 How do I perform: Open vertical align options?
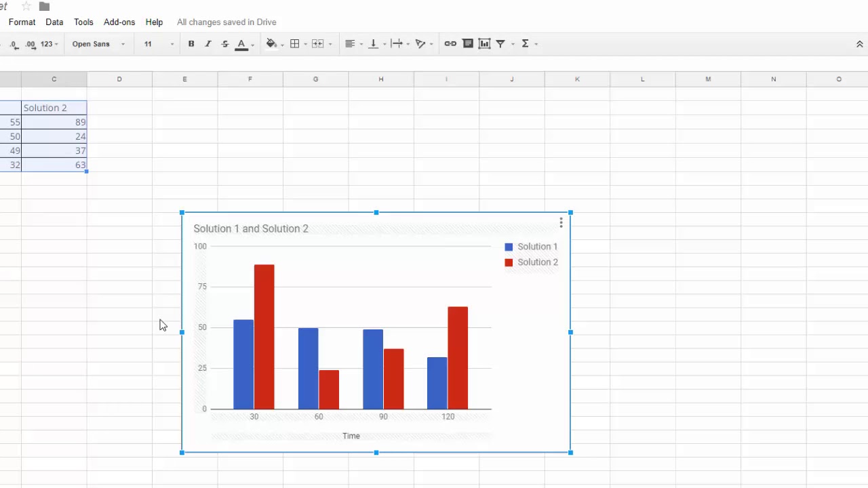pyautogui.click(x=373, y=44)
